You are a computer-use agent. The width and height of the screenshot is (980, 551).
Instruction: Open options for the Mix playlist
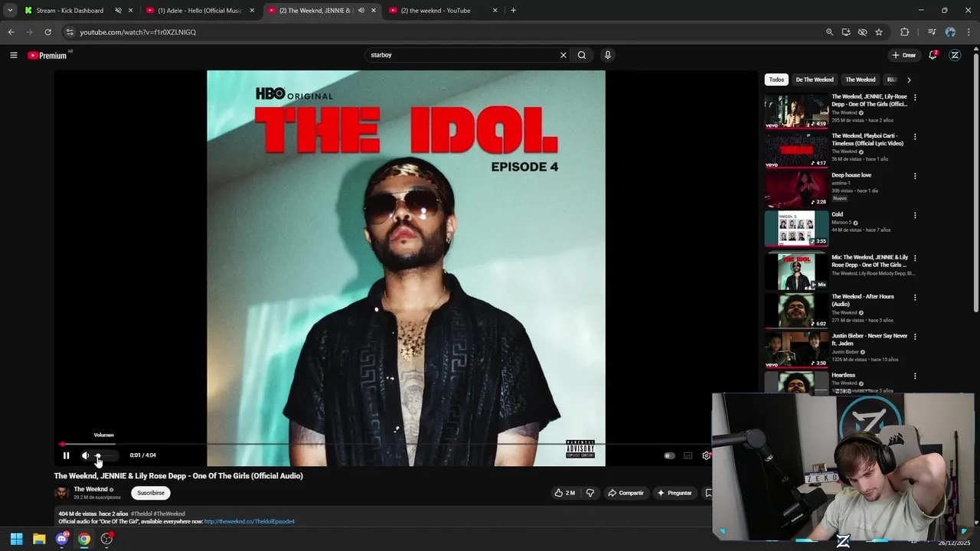coord(915,259)
